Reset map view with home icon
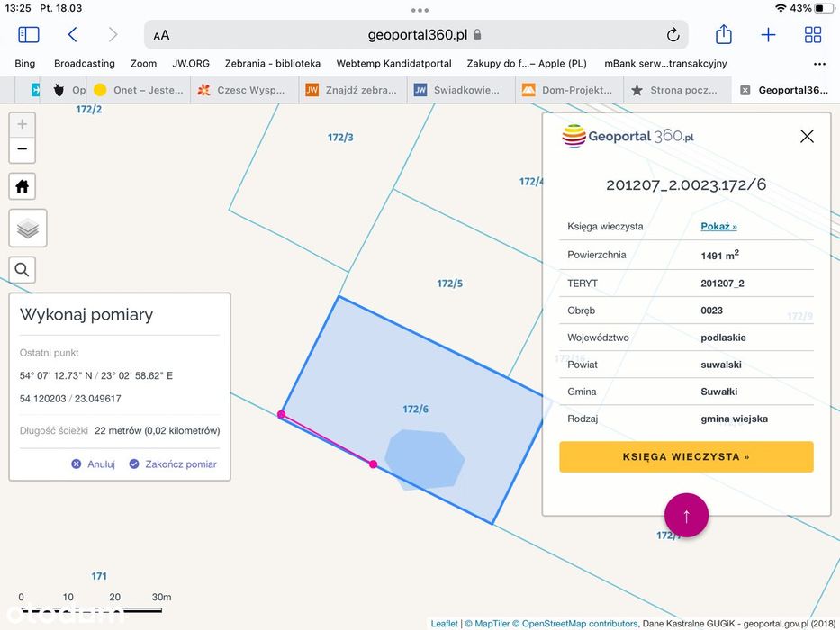 pos(22,186)
